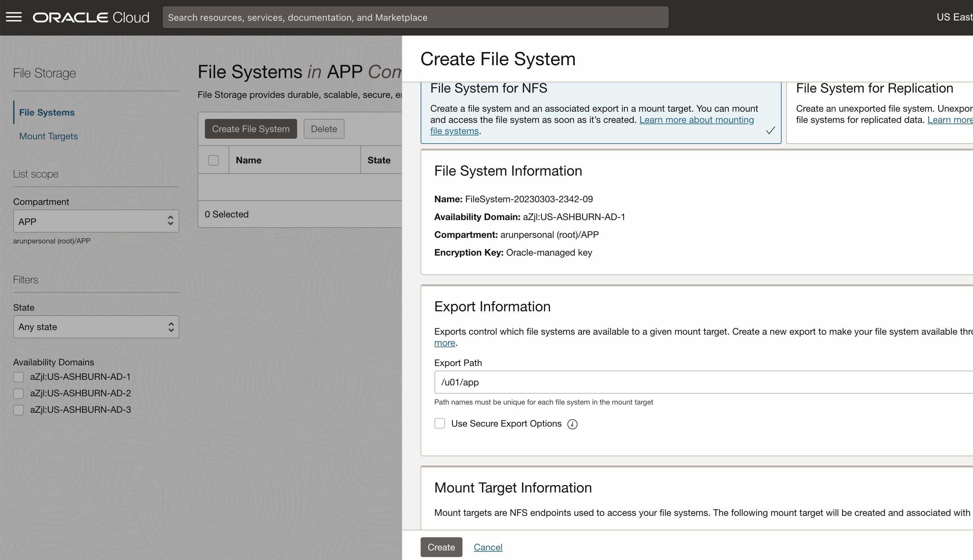Check availability domain aZjl:US-ASHBURN-AD-1

(x=18, y=377)
